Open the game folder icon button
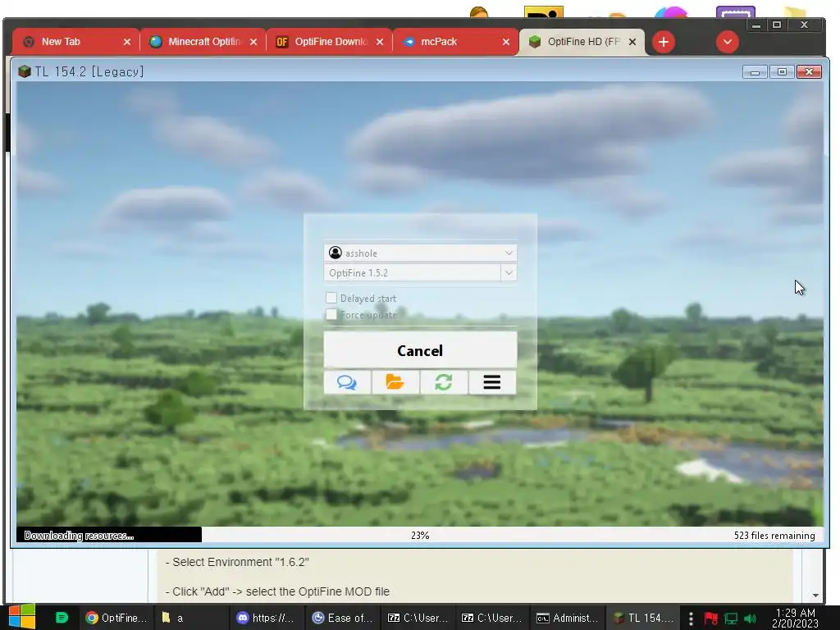The height and width of the screenshot is (630, 840). point(395,382)
